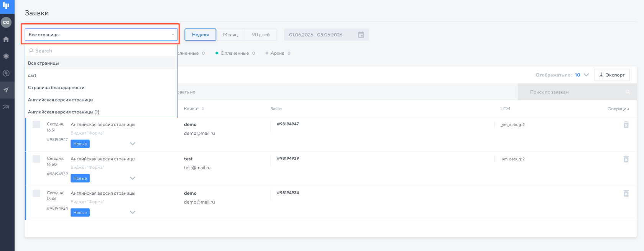Select the Неделя period tab

200,35
